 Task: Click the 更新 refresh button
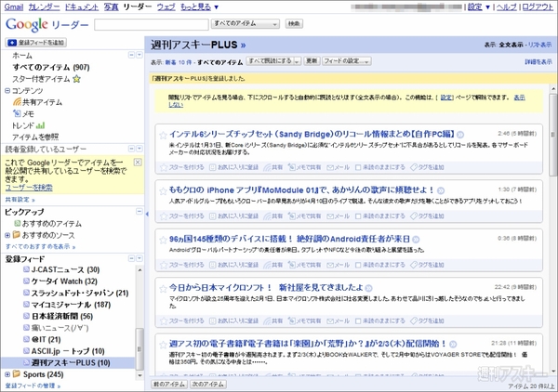[x=312, y=61]
